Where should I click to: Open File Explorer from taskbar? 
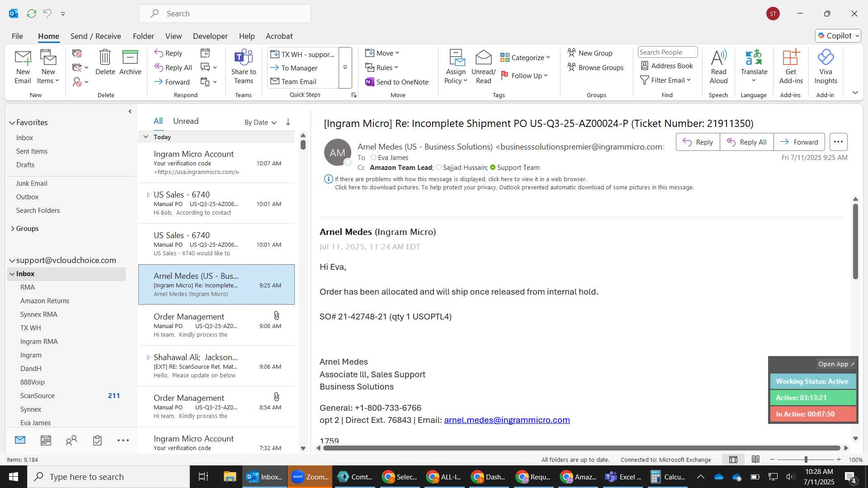(230, 477)
